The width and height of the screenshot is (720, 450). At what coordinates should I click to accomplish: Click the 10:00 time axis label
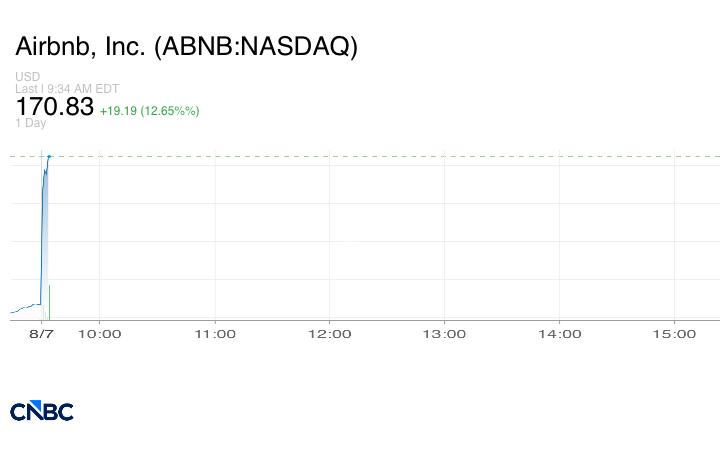(x=100, y=334)
